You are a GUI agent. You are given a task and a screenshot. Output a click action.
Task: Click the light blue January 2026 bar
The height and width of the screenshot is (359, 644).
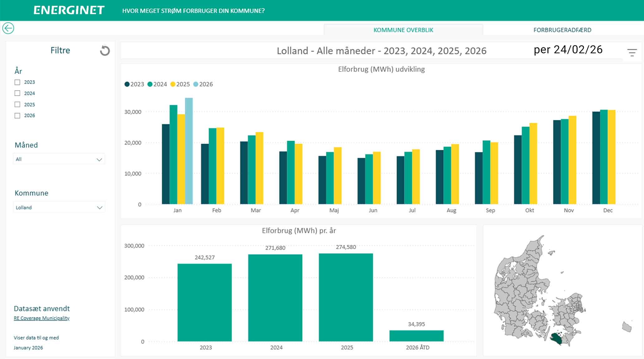(x=189, y=151)
